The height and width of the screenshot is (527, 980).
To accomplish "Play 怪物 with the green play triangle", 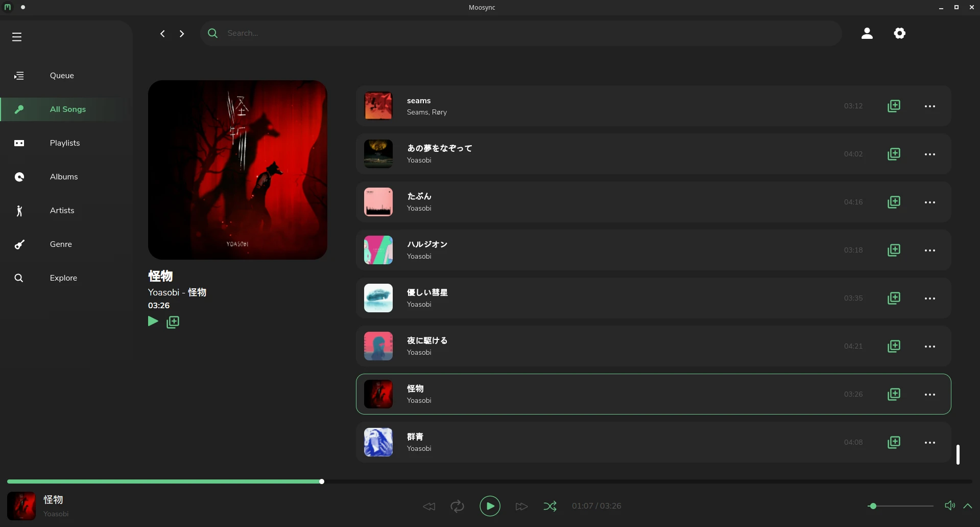I will [x=153, y=321].
